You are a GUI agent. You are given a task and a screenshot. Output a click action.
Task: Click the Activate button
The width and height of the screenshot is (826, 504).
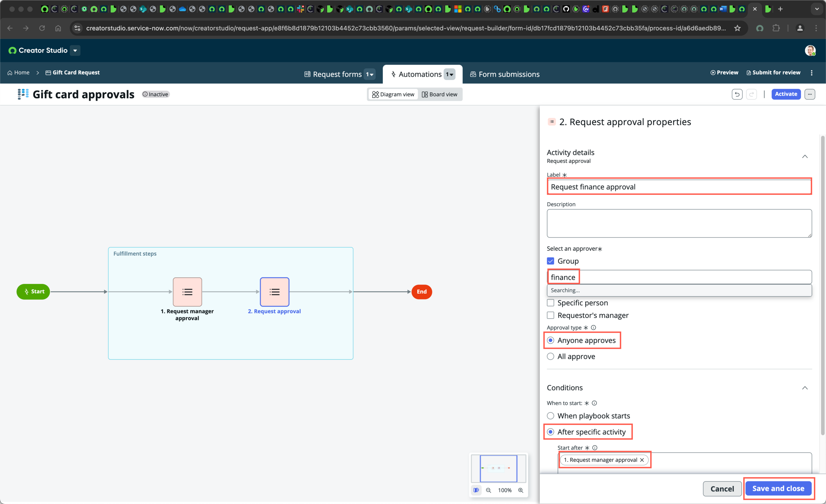click(786, 94)
